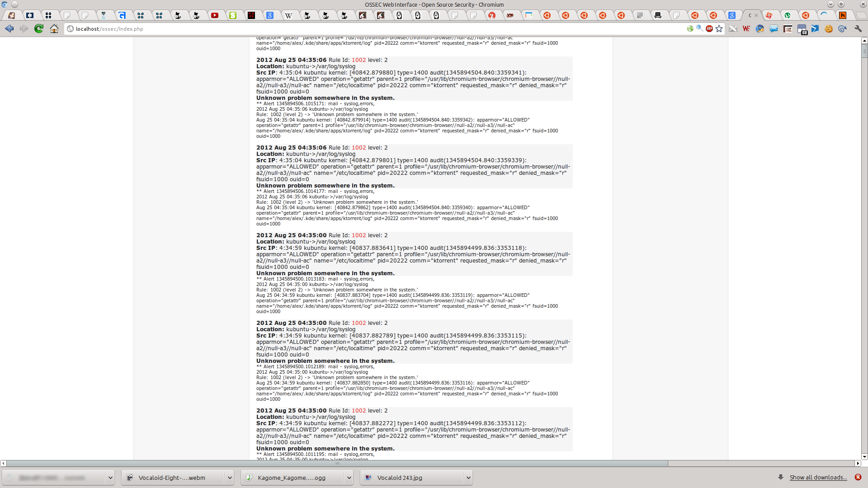Click tab manager extension with 68 badge
The width and height of the screenshot is (868, 488).
tap(802, 29)
